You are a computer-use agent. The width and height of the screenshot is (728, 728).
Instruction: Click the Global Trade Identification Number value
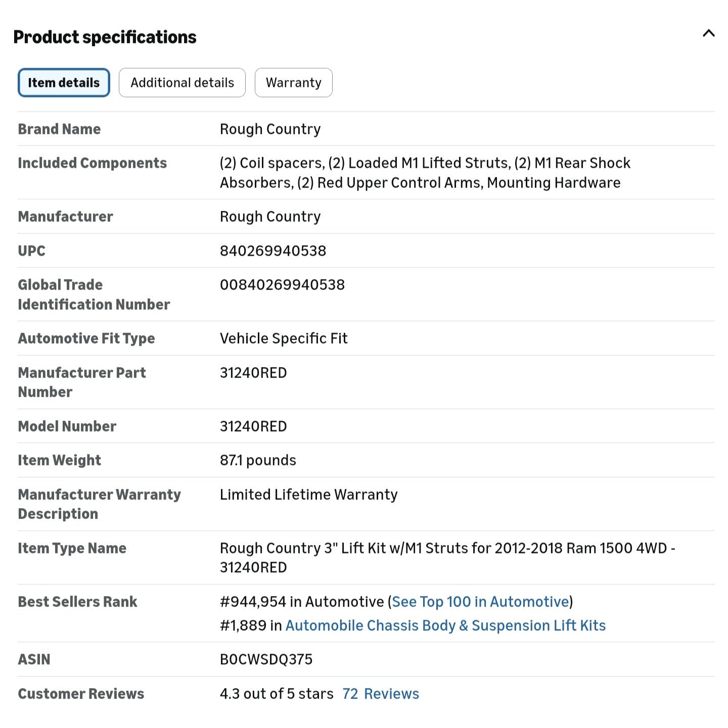[x=282, y=285]
